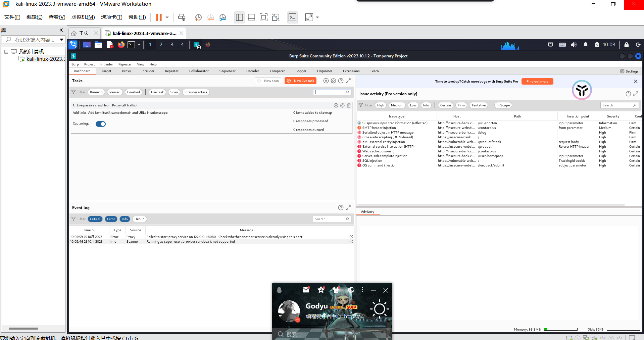Open Burp Settings gear
The width and height of the screenshot is (644, 340).
pos(622,71)
